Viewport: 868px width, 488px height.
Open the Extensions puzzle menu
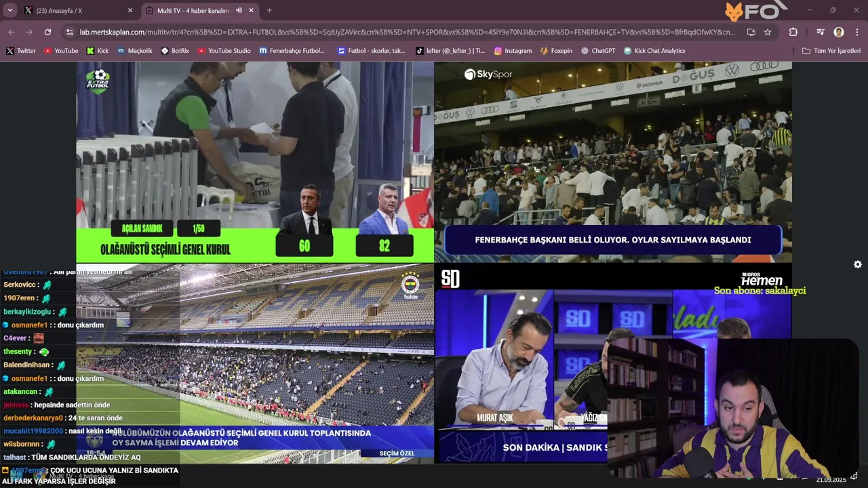[x=793, y=32]
